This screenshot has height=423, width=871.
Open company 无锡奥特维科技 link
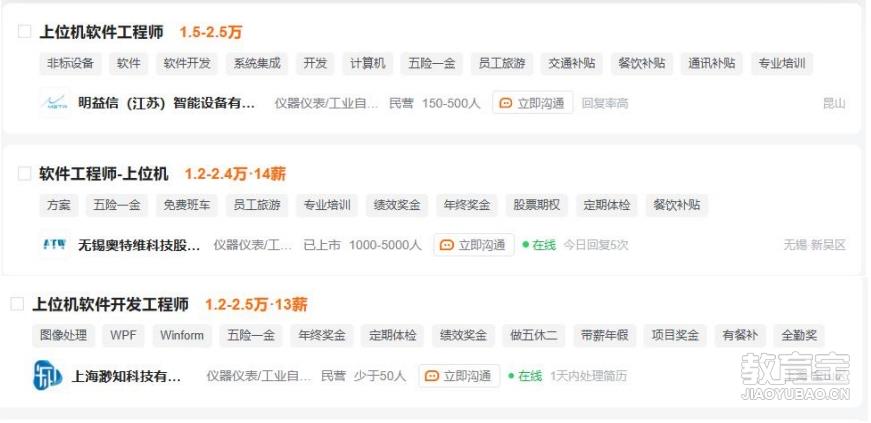[139, 245]
